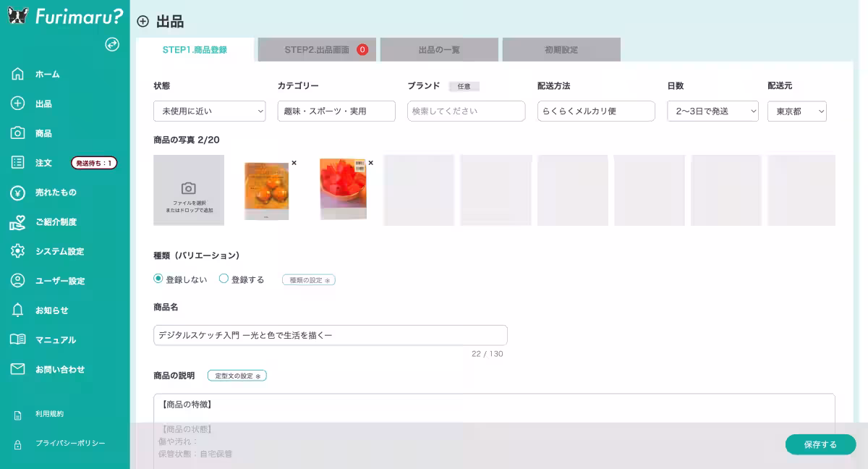Open システム設定 settings

click(58, 252)
